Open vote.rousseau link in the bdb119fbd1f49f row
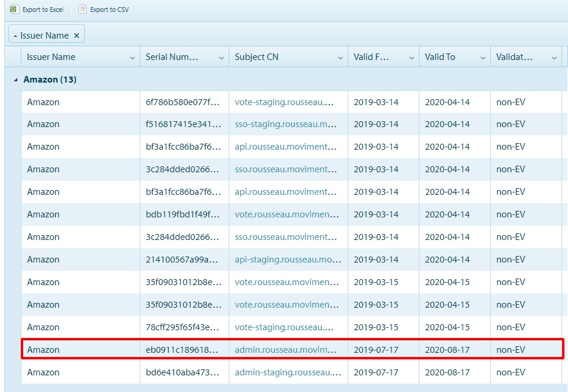Screen dimensions: 568x392 [x=286, y=214]
